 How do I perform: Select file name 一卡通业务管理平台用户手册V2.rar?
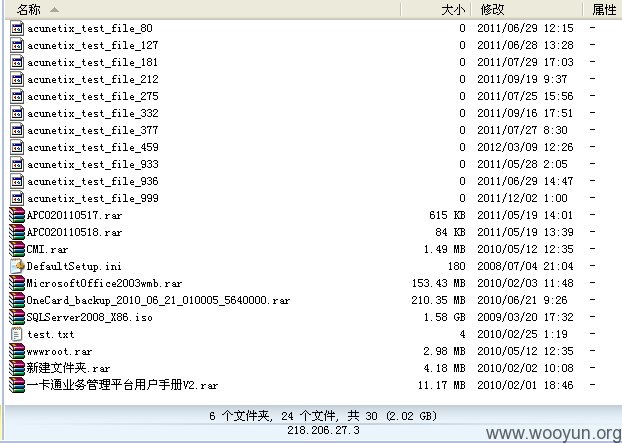point(123,385)
